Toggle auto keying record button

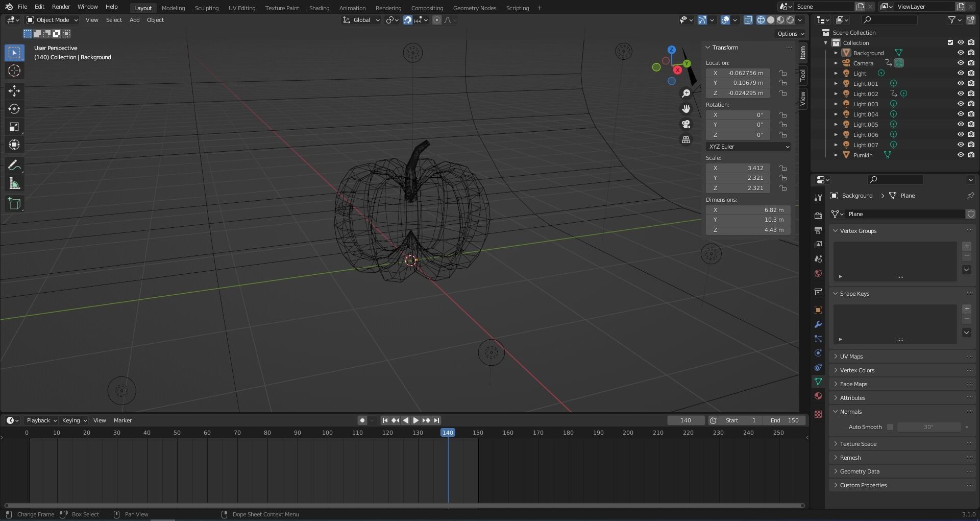point(362,420)
